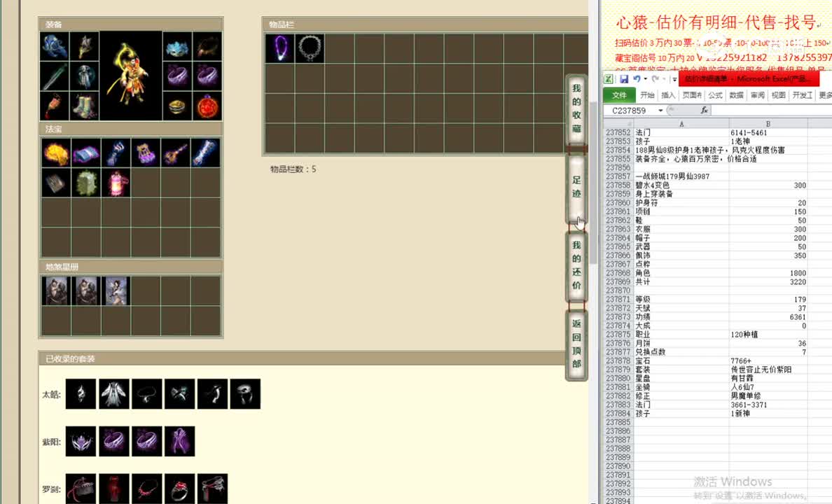Click the cell with value 1800
The width and height of the screenshot is (832, 504).
[768, 273]
